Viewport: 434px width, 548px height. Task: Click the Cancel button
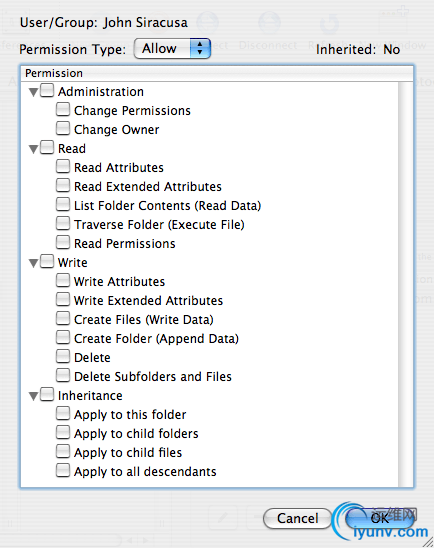point(297,518)
